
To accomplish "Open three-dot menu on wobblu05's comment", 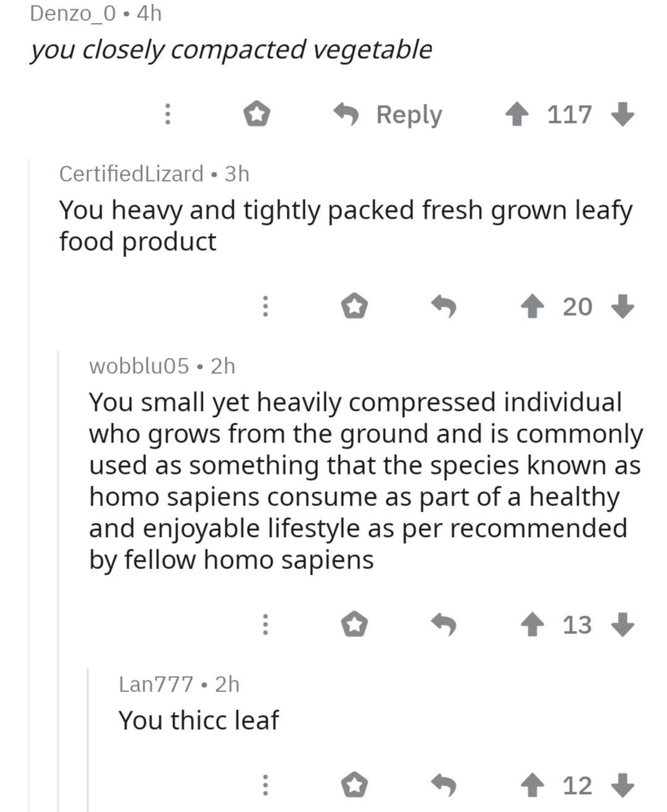I will coord(265,625).
